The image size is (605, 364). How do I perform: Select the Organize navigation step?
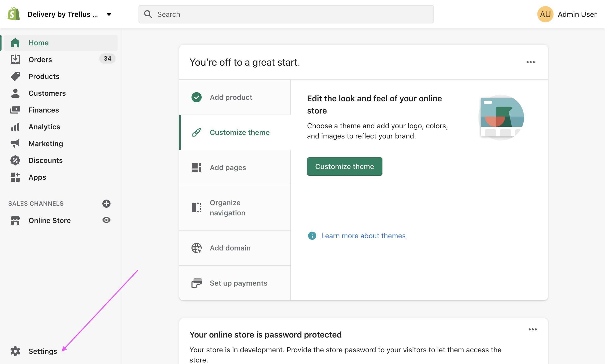[235, 208]
